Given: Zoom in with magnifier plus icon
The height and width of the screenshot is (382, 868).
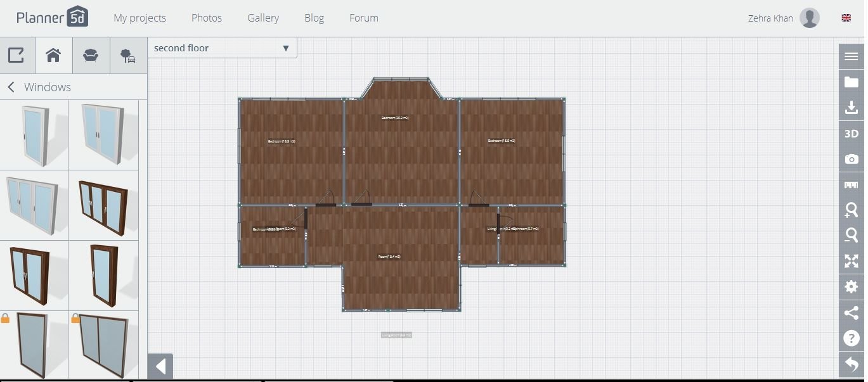Looking at the screenshot, I should point(851,210).
